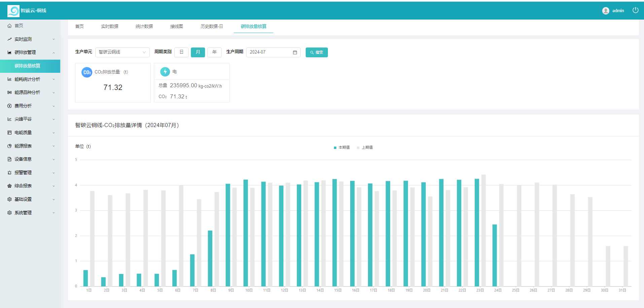Switch to the 接线图 tab
644x308 pixels.
pos(177,26)
